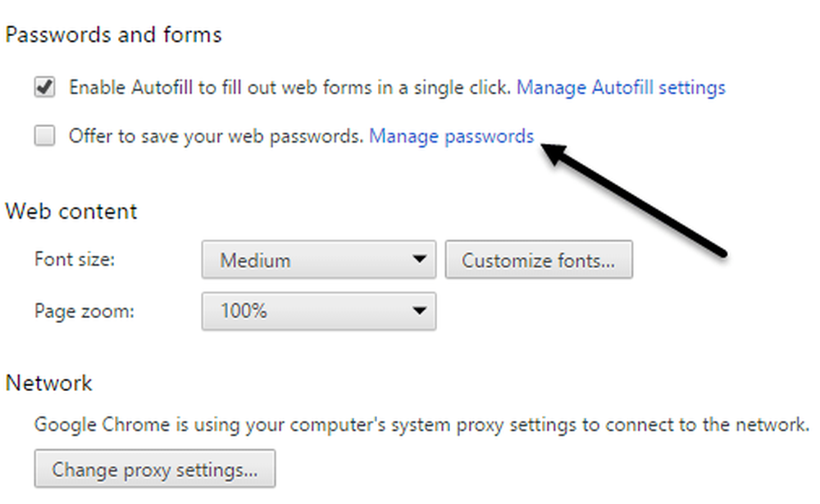
Task: Open the Manage passwords link
Action: point(451,137)
